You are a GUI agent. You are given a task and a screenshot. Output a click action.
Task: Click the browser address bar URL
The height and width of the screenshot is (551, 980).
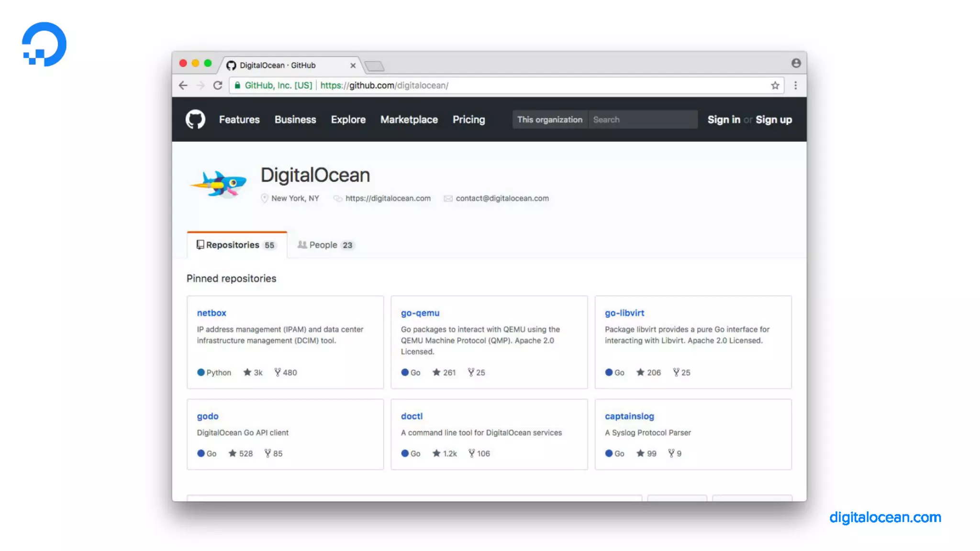click(384, 86)
